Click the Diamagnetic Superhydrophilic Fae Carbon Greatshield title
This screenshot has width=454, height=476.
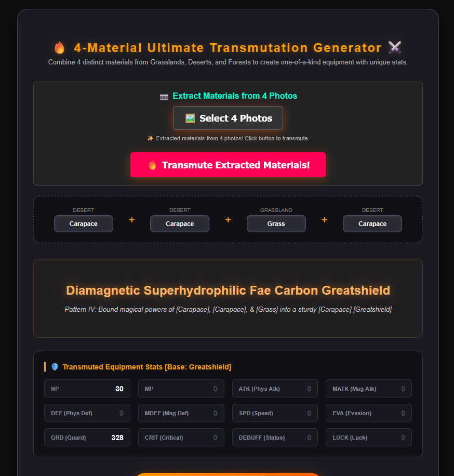[x=228, y=290]
